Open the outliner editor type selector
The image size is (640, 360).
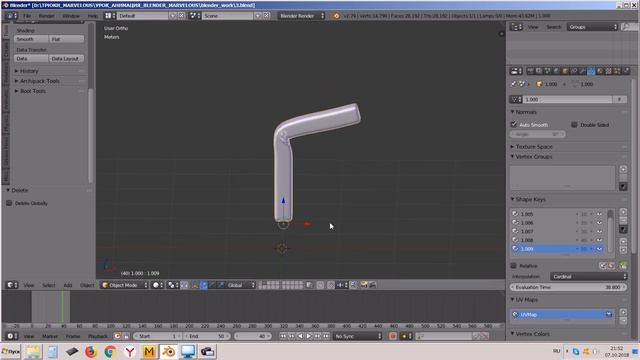pos(516,27)
